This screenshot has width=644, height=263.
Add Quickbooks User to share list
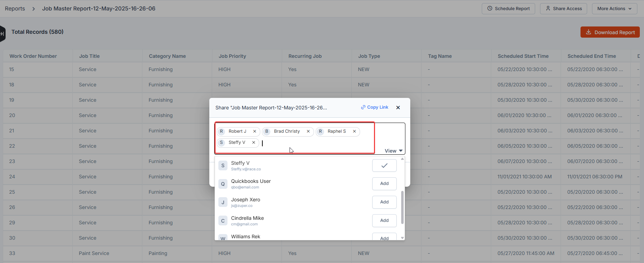click(384, 184)
